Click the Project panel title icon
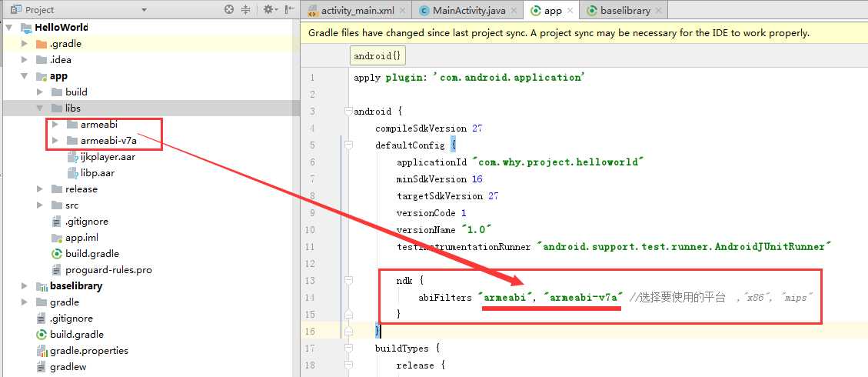Image resolution: width=868 pixels, height=377 pixels. (x=15, y=9)
